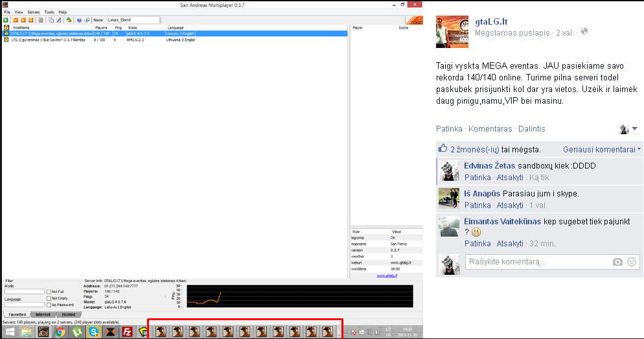This screenshot has width=644, height=339.
Task: Open the File menu
Action: pyautogui.click(x=7, y=12)
